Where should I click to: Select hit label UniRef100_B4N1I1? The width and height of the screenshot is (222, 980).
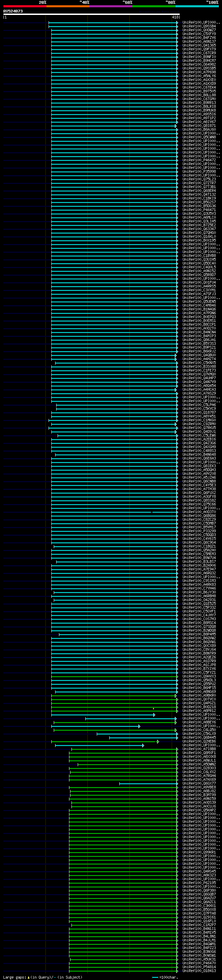[199, 929]
